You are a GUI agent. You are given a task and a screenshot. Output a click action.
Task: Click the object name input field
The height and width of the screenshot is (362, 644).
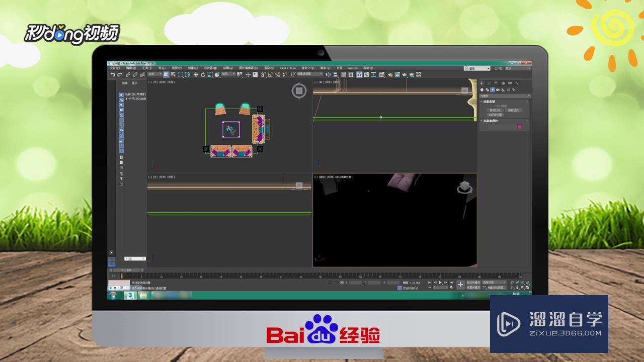pyautogui.click(x=502, y=127)
